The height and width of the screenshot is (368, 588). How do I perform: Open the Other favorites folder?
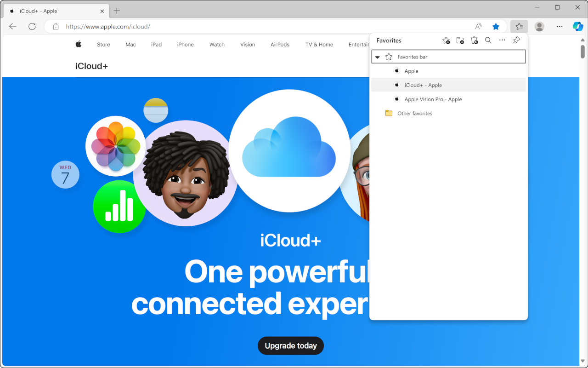click(448, 113)
